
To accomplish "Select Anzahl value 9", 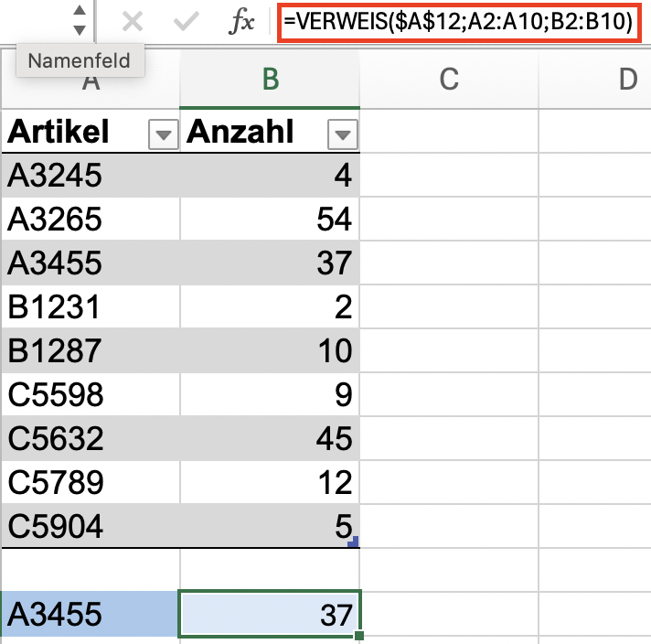I will pyautogui.click(x=270, y=394).
